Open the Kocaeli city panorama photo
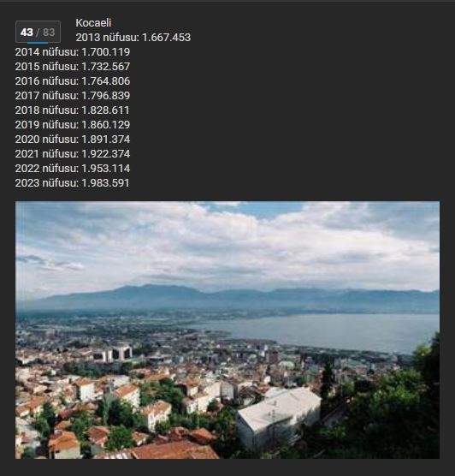This screenshot has height=476, width=455. click(x=227, y=330)
